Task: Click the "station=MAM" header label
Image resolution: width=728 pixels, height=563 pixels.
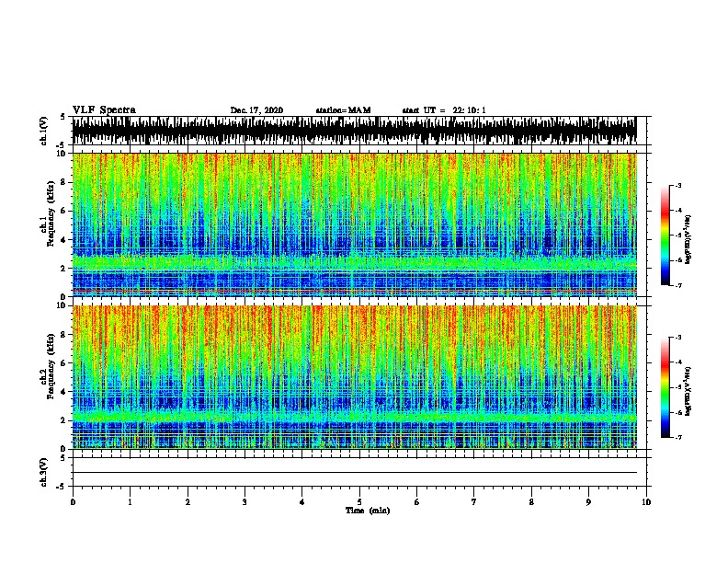Action: pos(343,110)
